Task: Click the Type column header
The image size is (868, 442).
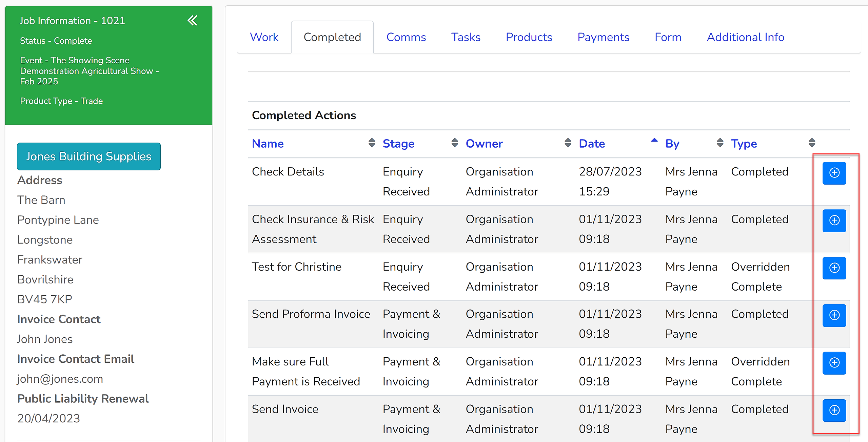Action: click(x=744, y=144)
